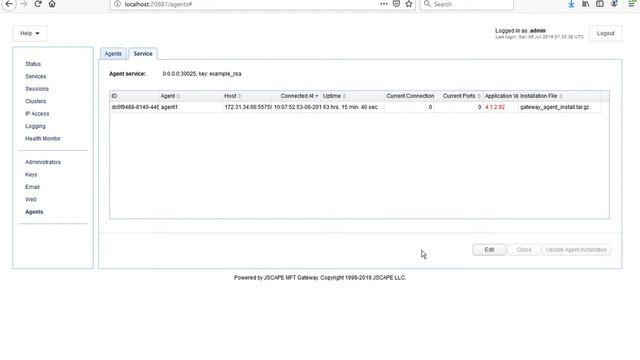Click the agent ID cell starting dc6f9488

point(134,107)
